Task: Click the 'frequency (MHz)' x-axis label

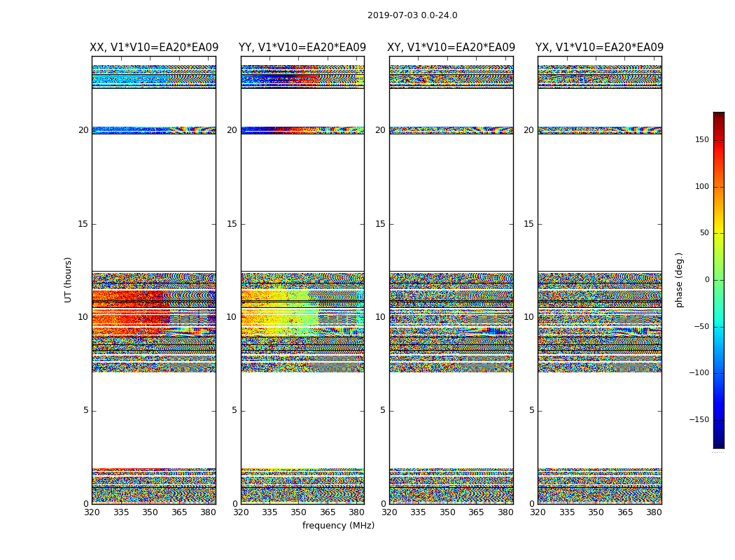Action: coord(338,526)
